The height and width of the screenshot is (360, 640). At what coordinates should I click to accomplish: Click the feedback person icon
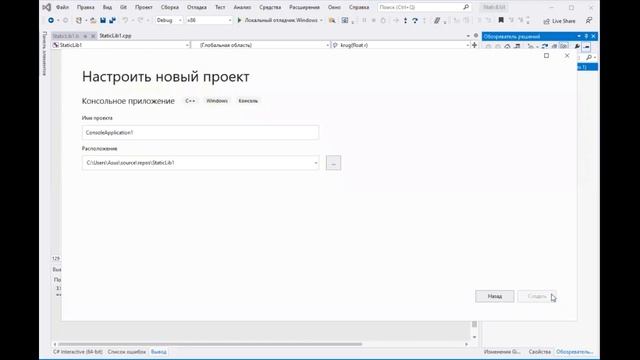click(x=589, y=20)
